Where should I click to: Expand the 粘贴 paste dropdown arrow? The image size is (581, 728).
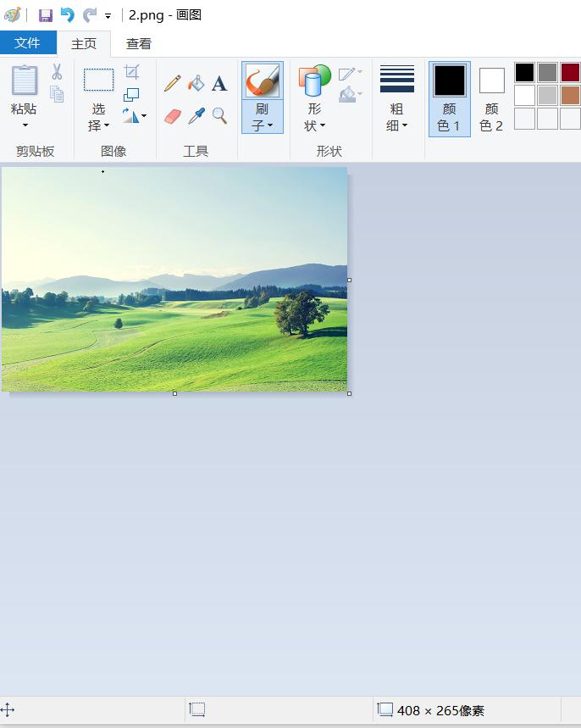tap(25, 125)
